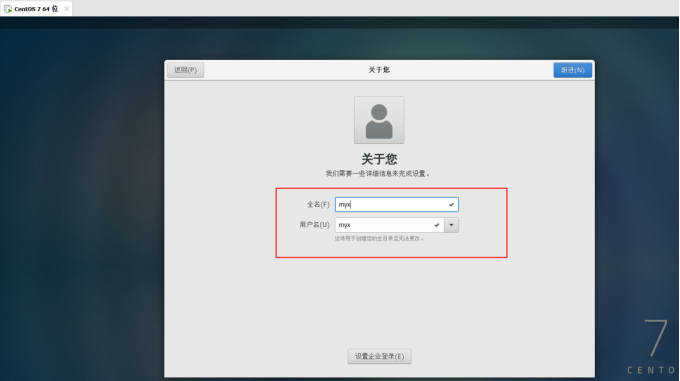This screenshot has width=680, height=381.
Task: Click the 返回(P) back button
Action: pyautogui.click(x=186, y=70)
